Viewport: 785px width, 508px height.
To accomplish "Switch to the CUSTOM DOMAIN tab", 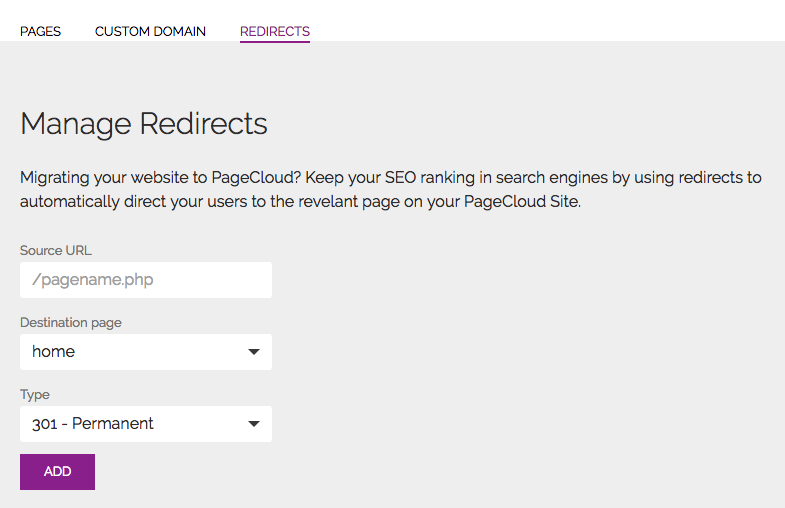I will pos(150,31).
